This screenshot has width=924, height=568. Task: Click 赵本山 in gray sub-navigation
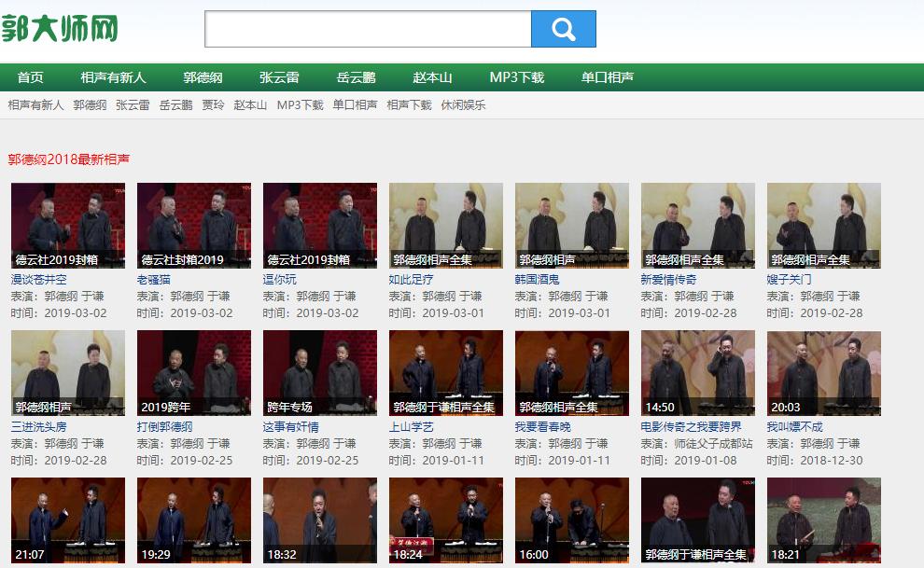(250, 105)
